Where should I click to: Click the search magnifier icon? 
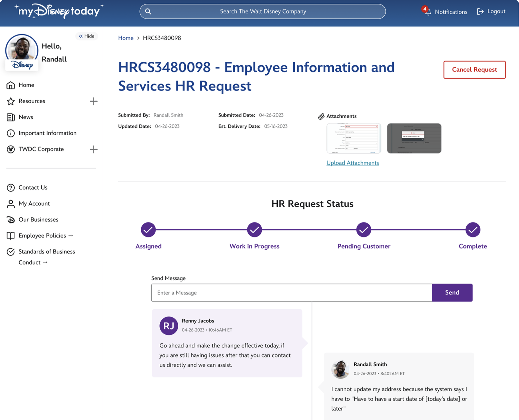[148, 11]
